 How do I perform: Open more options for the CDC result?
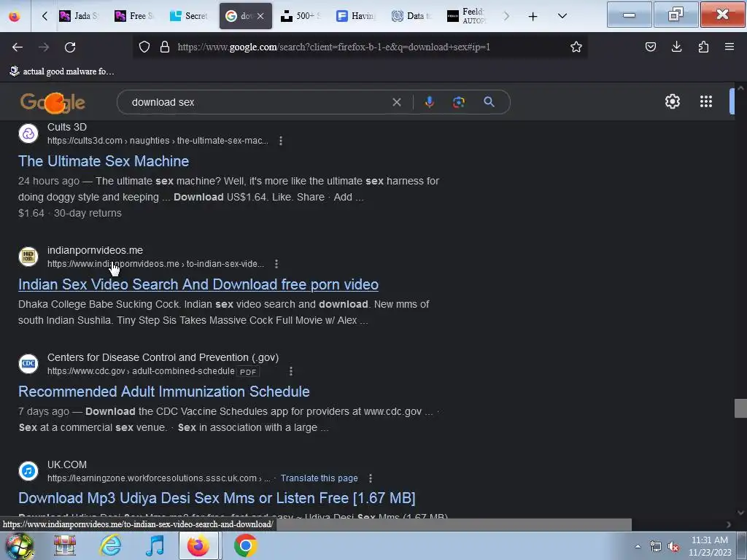click(x=290, y=371)
